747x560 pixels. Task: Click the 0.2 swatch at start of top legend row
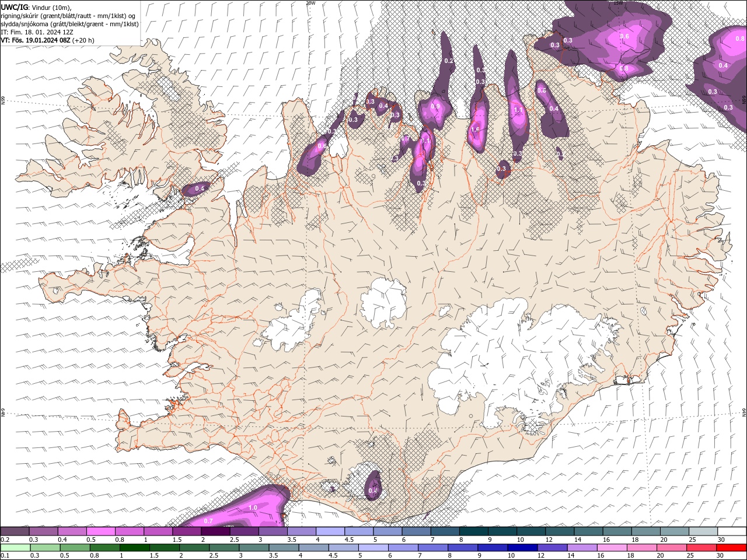coord(15,531)
